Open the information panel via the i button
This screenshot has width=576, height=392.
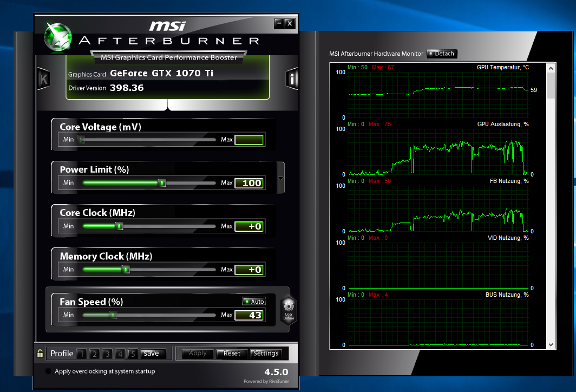click(292, 79)
